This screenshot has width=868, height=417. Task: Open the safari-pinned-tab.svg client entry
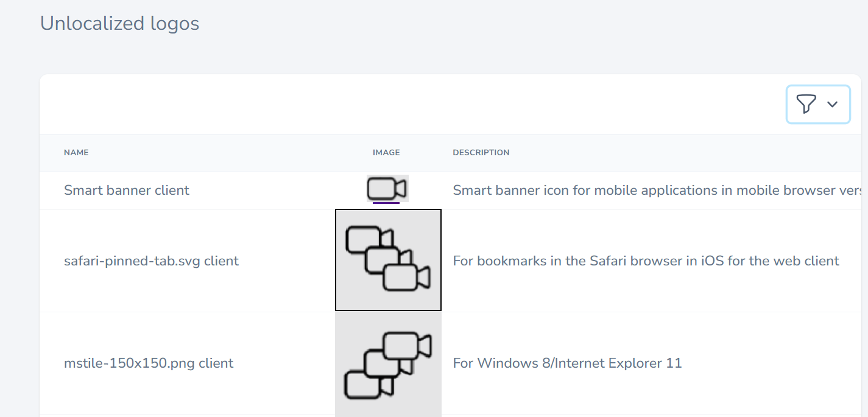151,261
